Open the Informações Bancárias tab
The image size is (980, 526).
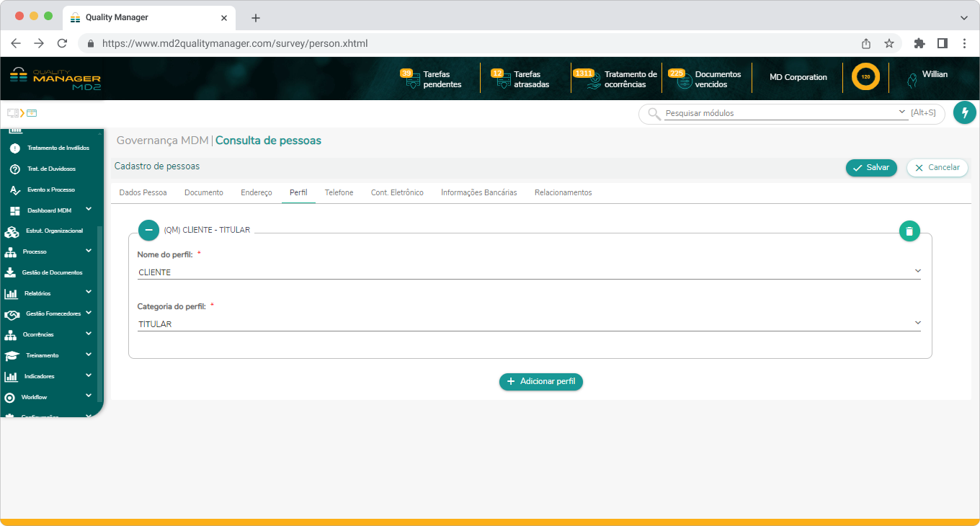pyautogui.click(x=478, y=192)
